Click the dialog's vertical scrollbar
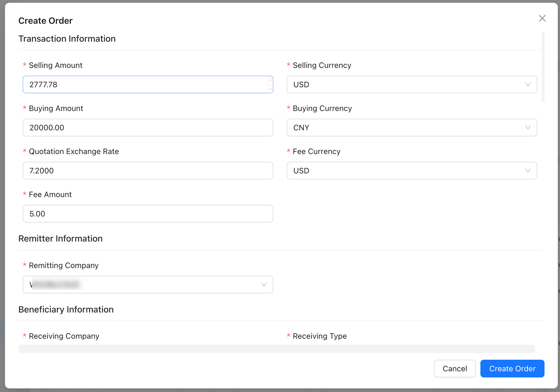 (543, 67)
